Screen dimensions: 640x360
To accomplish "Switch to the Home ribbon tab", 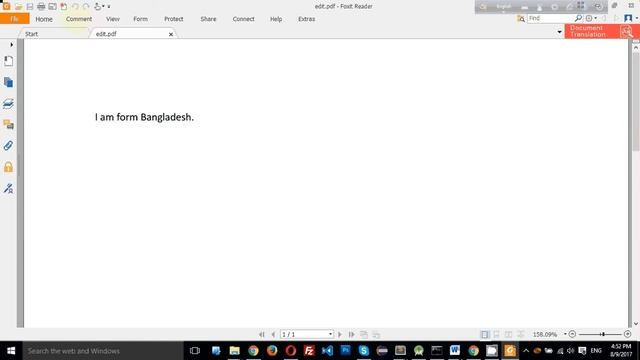I will pos(44,19).
